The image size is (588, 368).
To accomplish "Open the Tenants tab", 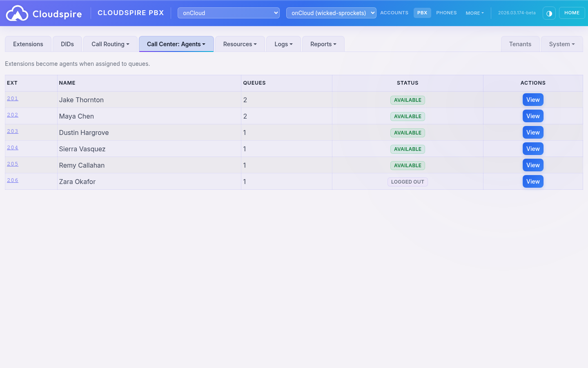I will click(x=520, y=44).
